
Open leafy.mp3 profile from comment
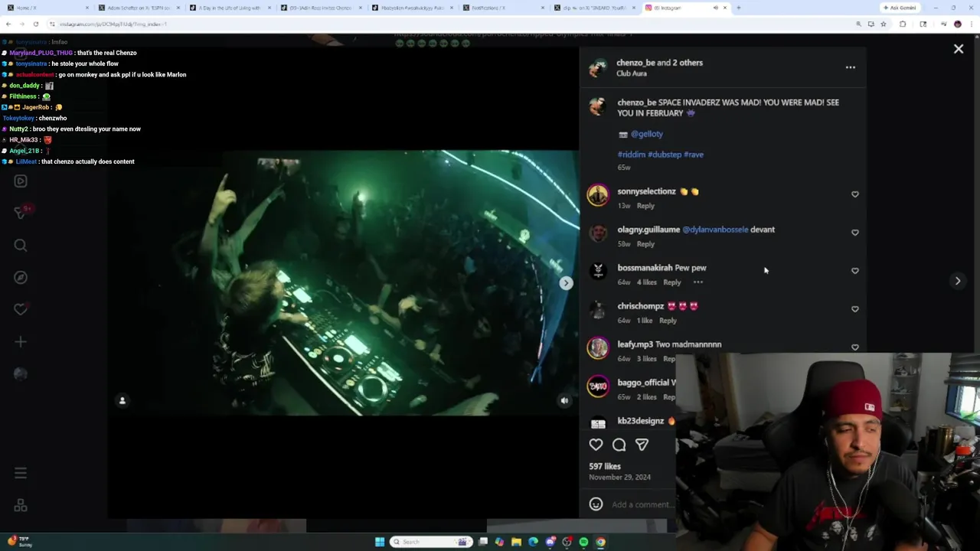click(635, 344)
